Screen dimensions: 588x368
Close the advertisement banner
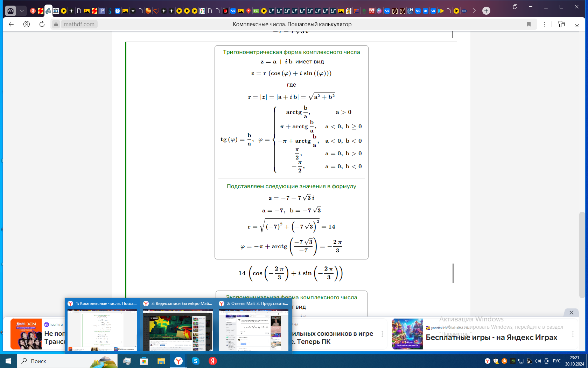pos(572,312)
